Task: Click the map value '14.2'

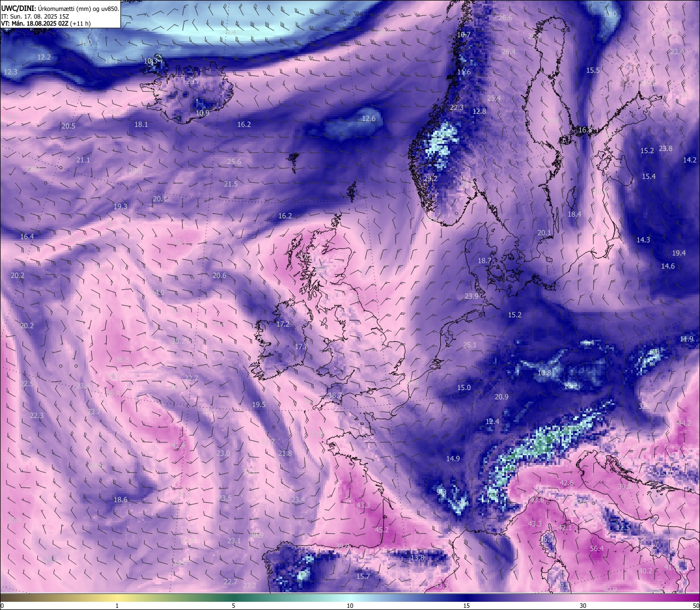Action: click(690, 160)
